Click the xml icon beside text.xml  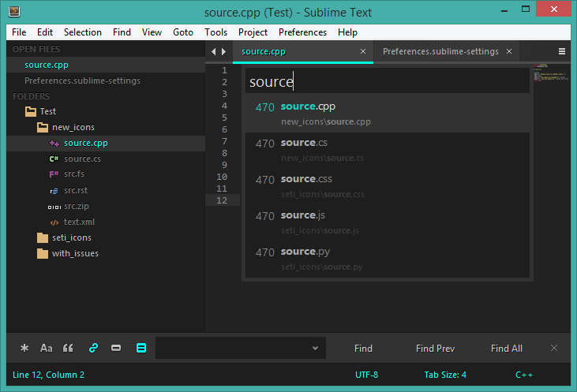(54, 222)
